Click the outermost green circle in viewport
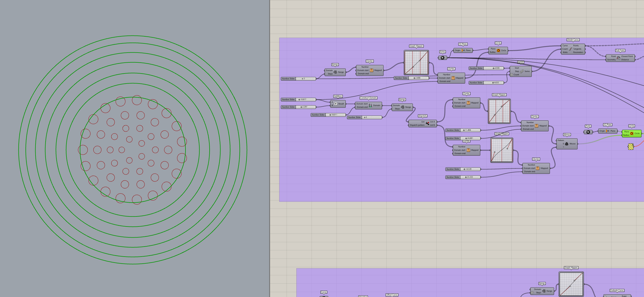This screenshot has width=644, height=297. [19, 150]
